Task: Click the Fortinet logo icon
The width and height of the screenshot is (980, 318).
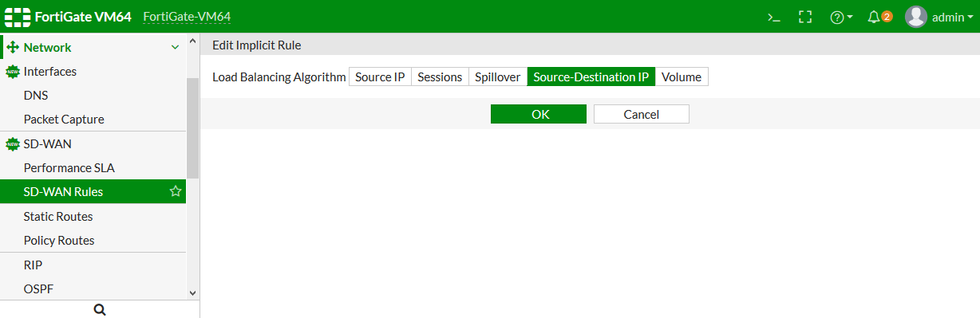Action: click(x=18, y=17)
